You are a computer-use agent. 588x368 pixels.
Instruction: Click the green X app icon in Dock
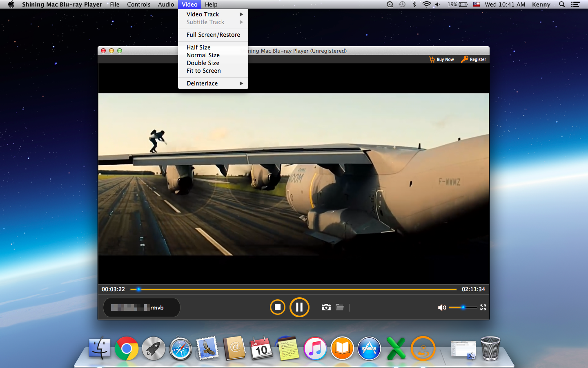pyautogui.click(x=396, y=349)
